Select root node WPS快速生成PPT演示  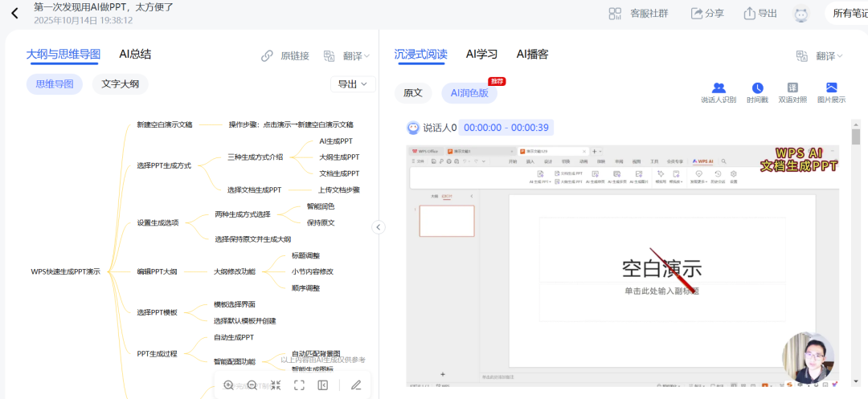(x=66, y=272)
